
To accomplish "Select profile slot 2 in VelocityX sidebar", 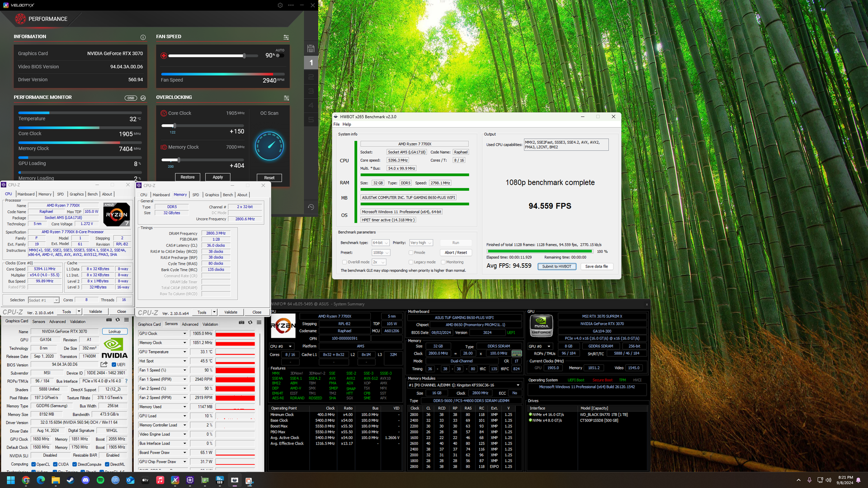I will click(x=311, y=77).
